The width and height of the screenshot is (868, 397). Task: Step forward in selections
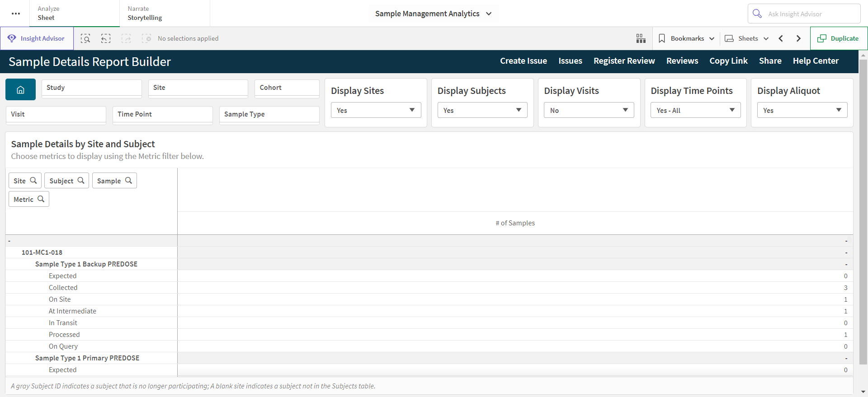(126, 38)
